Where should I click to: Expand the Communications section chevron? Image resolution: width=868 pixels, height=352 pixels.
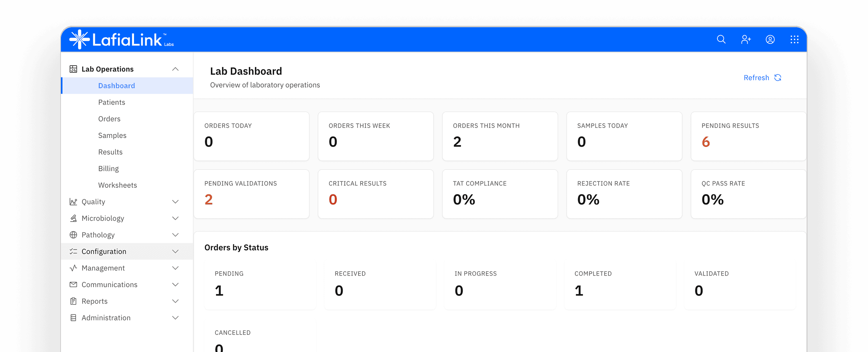(x=175, y=285)
